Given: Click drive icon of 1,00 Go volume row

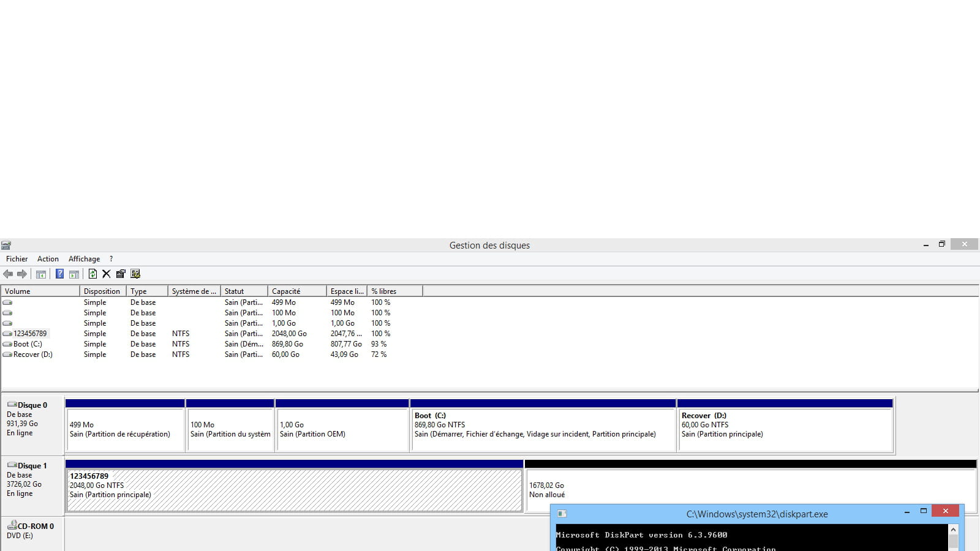Looking at the screenshot, I should tap(7, 323).
